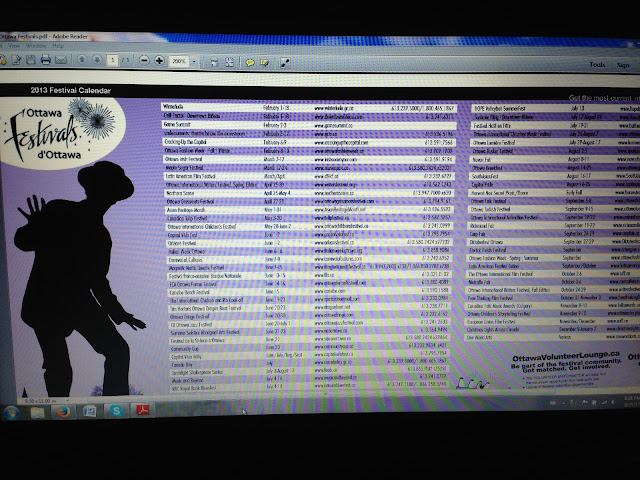Click the page size 8.50 x 11.00 in indicator

(x=41, y=401)
